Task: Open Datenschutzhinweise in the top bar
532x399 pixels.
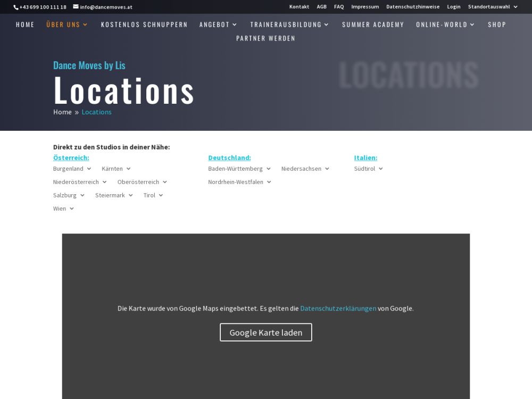Action: coord(413,7)
